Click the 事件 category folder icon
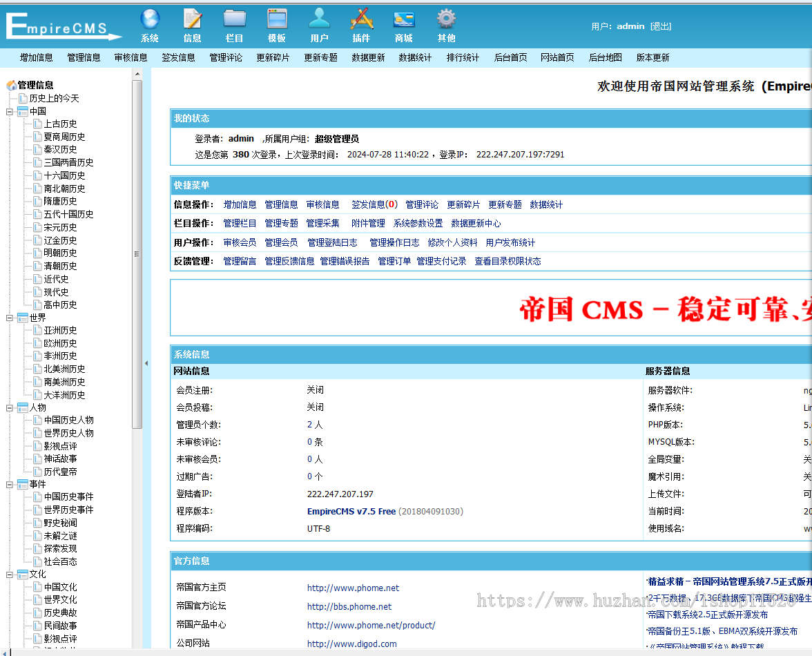812x656 pixels. [23, 485]
